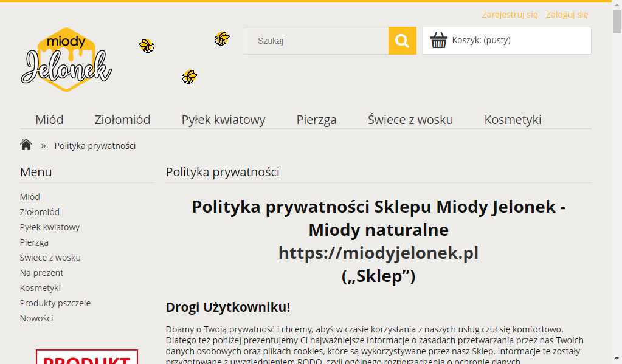This screenshot has height=364, width=622.
Task: Click the vertical scrollbar thumb
Action: [617, 22]
